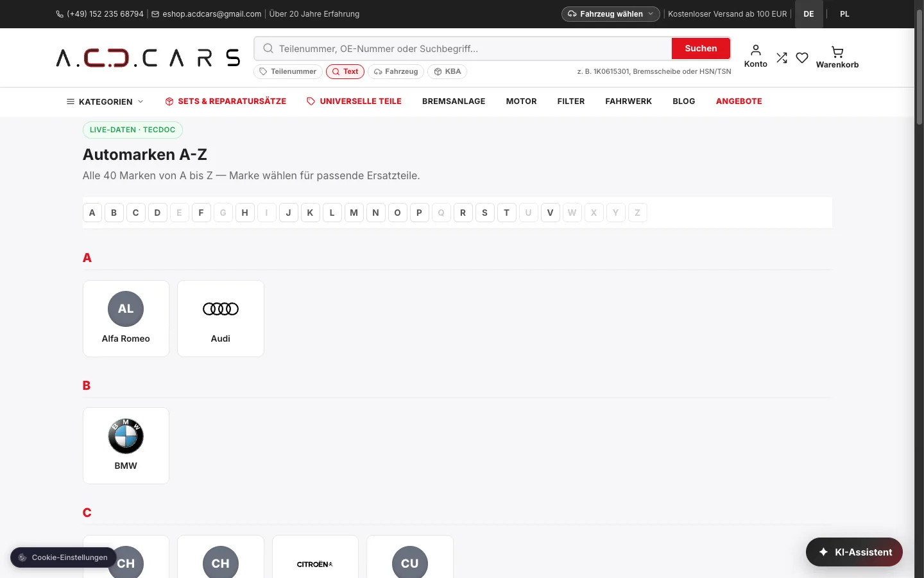The height and width of the screenshot is (578, 924).
Task: Open the wishlist heart icon
Action: [x=802, y=58]
